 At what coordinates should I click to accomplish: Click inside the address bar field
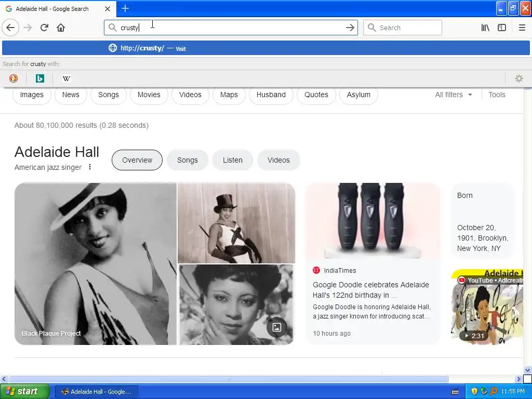click(x=231, y=28)
